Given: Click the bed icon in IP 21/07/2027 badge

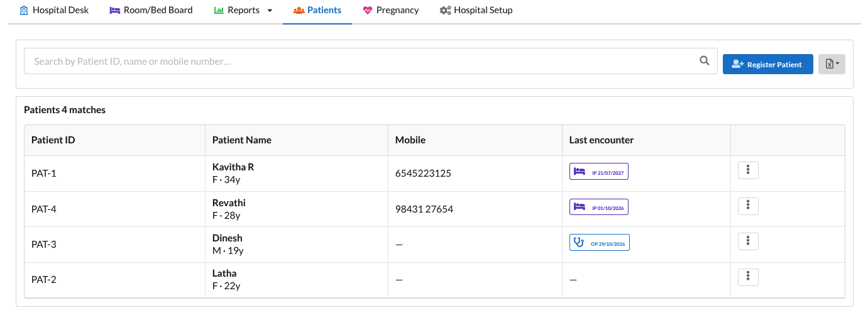Looking at the screenshot, I should [x=580, y=172].
